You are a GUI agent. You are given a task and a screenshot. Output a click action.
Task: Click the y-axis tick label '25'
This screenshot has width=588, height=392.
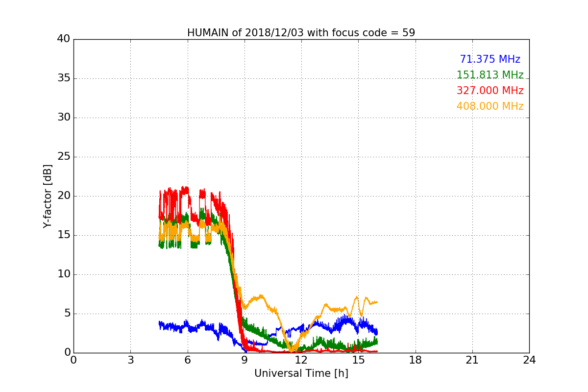tap(63, 157)
